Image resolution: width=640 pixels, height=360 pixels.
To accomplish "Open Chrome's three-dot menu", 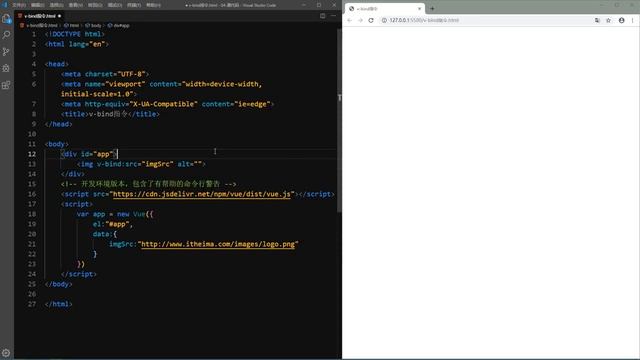I will click(x=633, y=20).
